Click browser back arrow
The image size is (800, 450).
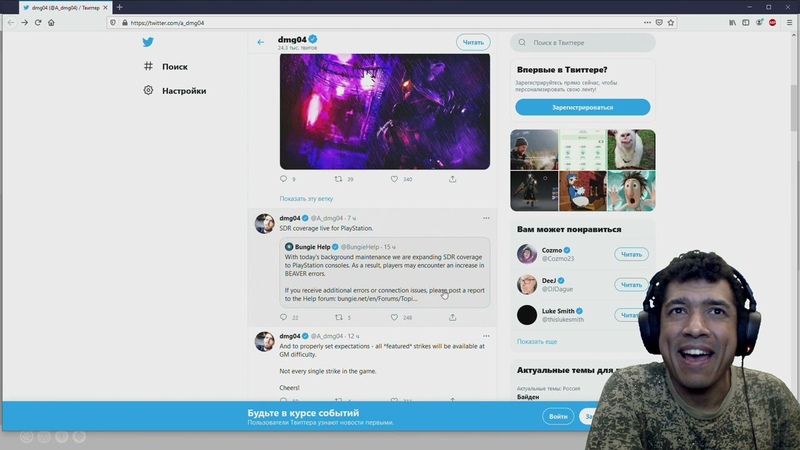coord(11,22)
